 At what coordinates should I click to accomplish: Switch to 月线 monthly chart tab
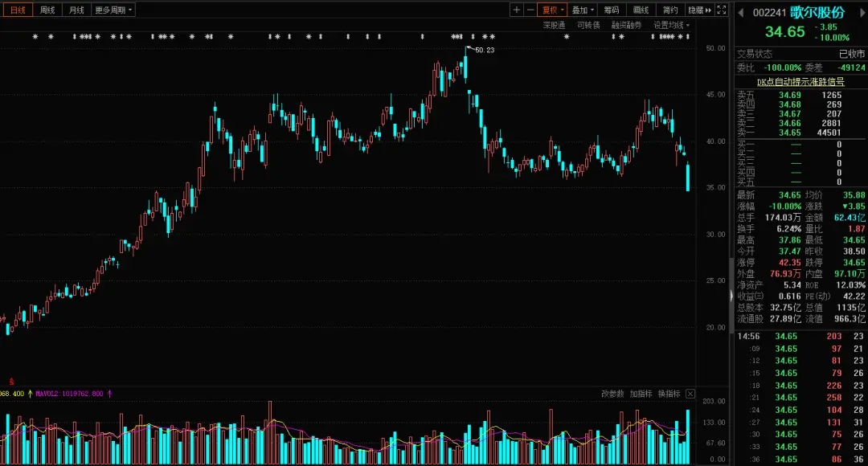76,10
